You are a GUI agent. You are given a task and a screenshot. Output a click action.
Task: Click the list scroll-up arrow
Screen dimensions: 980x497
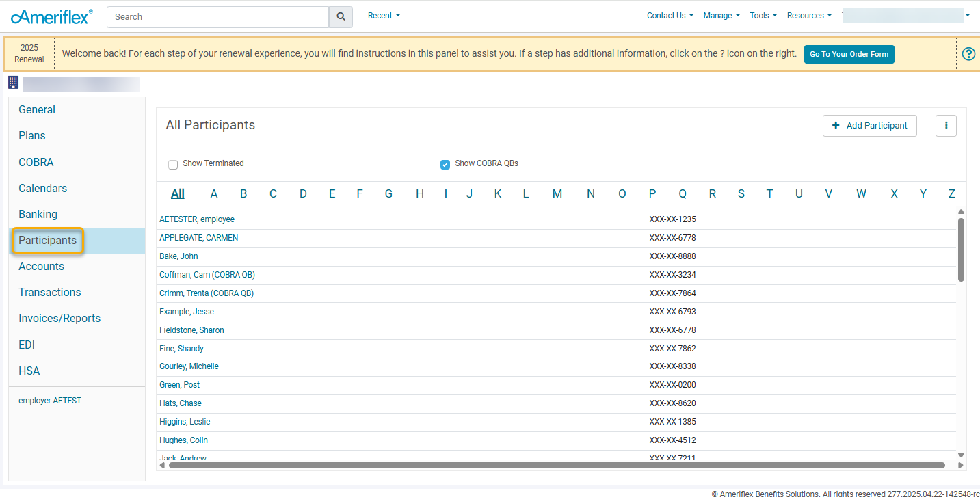click(x=961, y=212)
